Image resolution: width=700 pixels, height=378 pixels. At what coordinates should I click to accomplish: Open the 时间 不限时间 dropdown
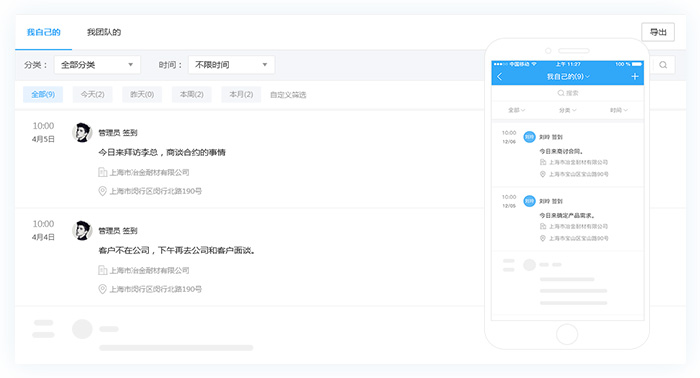(231, 65)
